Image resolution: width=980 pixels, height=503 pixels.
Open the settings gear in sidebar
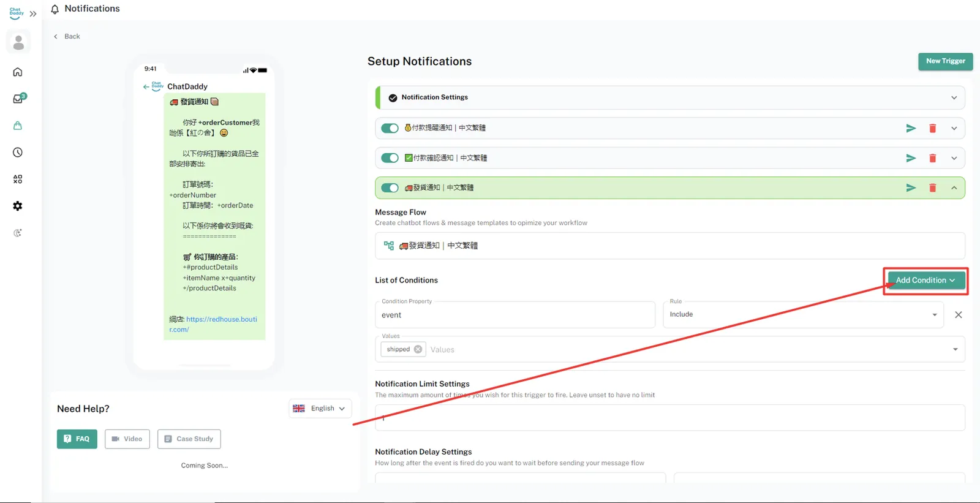[18, 206]
